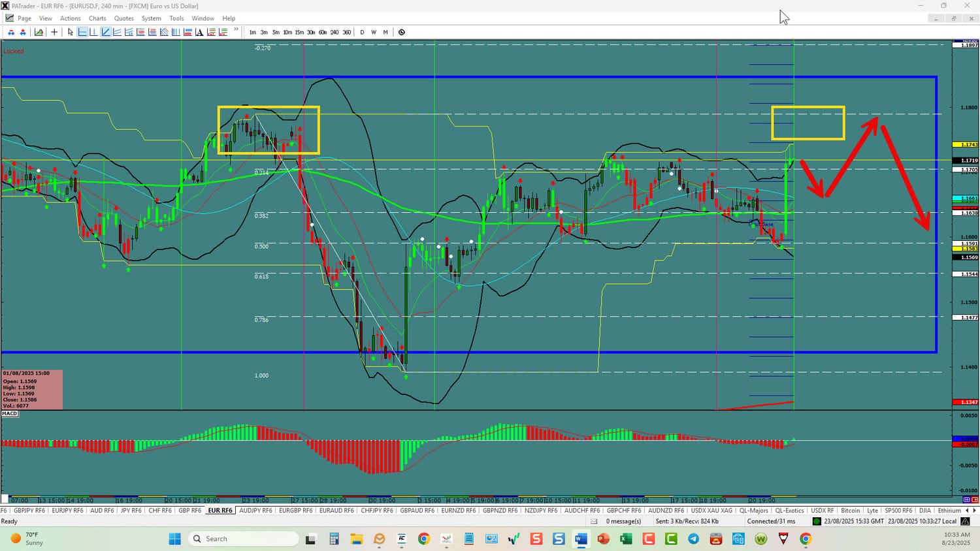Switch to the GBPAUD RF6 tab
The width and height of the screenshot is (980, 551).
coord(417,511)
